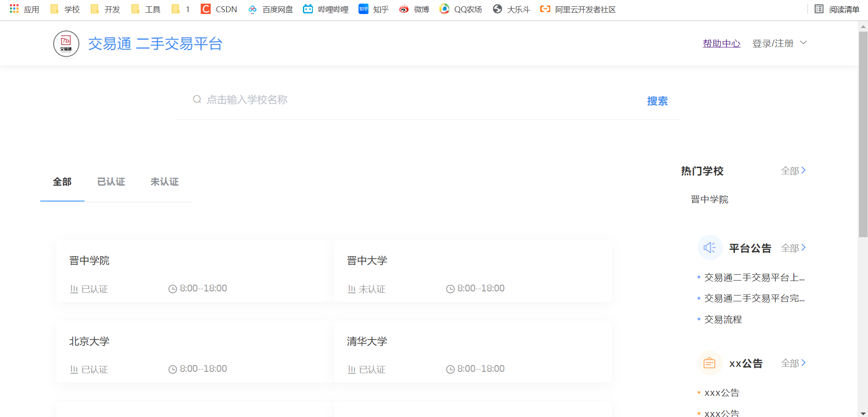Switch to the 未认证 tab
The height and width of the screenshot is (417, 868).
165,182
